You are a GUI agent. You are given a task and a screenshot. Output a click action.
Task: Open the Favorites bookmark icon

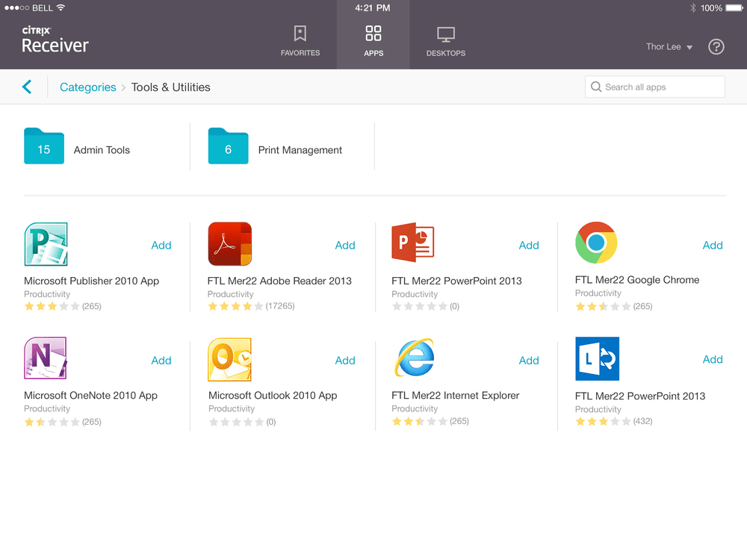pyautogui.click(x=300, y=34)
